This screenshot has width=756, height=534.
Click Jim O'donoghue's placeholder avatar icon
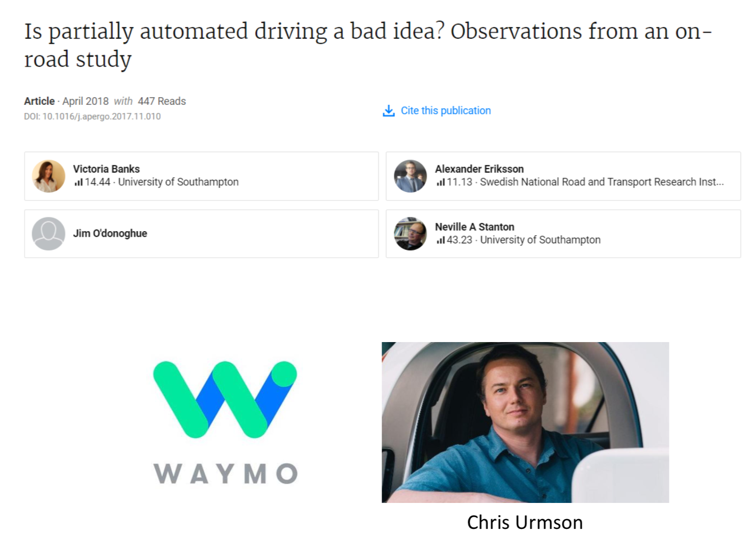[48, 234]
